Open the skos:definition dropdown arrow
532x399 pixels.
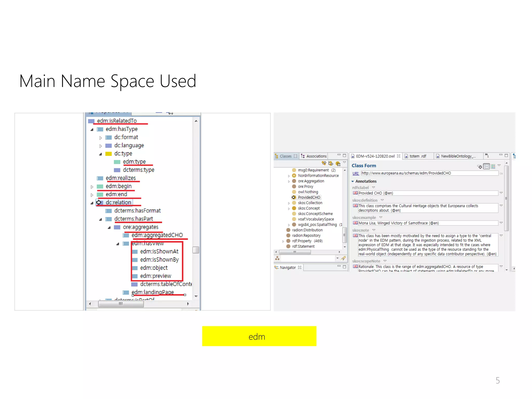coord(382,200)
